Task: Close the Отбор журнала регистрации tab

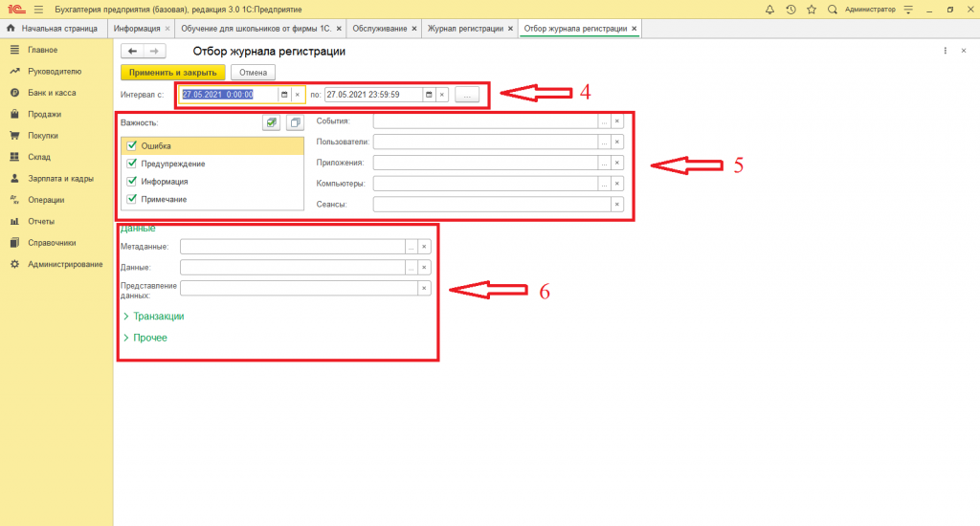Action: (x=634, y=29)
